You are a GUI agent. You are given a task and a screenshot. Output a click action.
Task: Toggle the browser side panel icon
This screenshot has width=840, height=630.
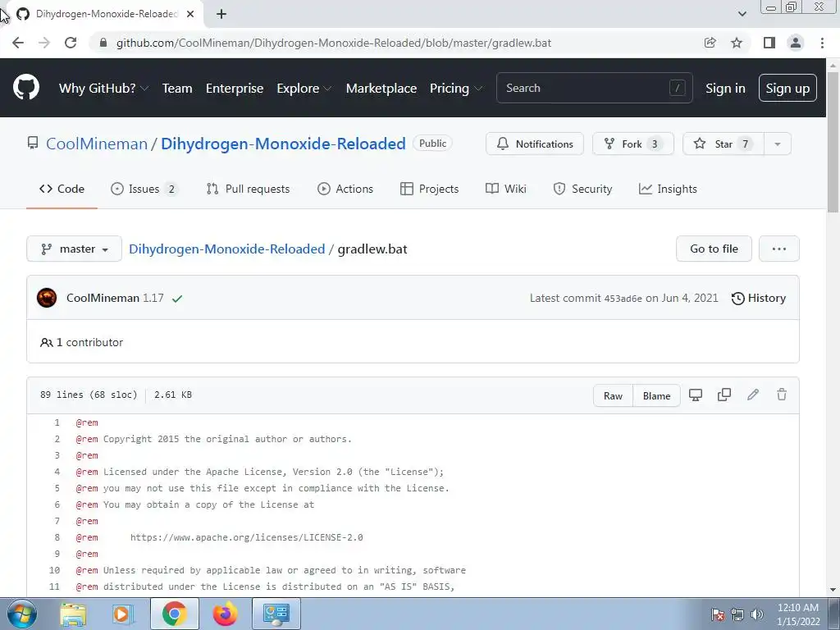(769, 43)
